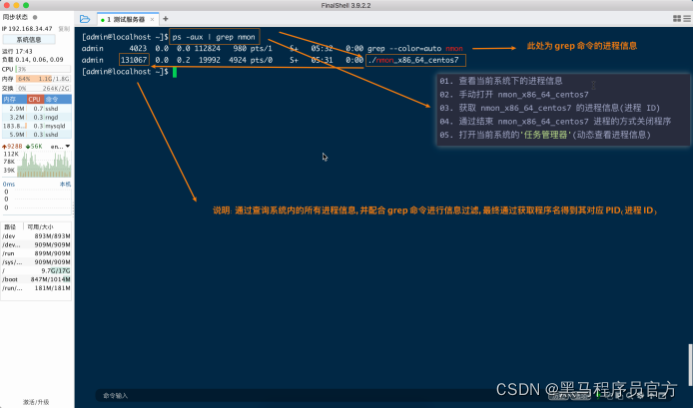Select the rngd process row

[36, 117]
